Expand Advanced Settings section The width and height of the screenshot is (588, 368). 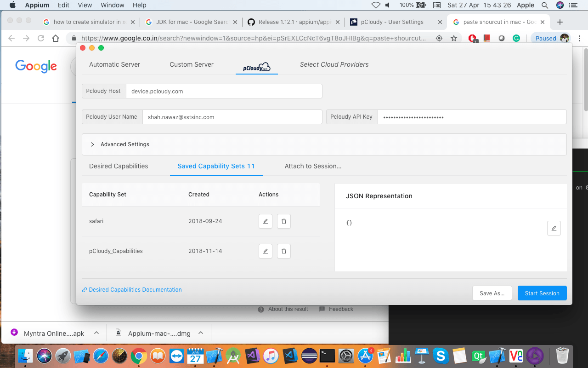[324, 144]
